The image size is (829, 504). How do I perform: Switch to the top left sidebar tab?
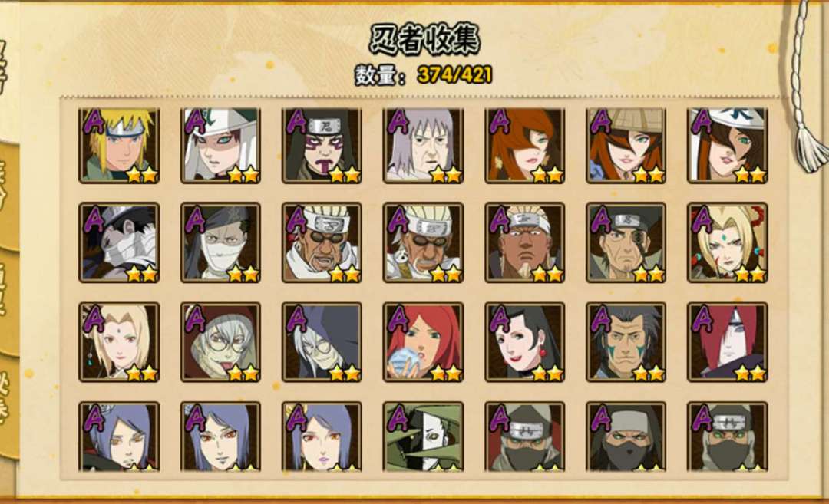click(x=6, y=69)
